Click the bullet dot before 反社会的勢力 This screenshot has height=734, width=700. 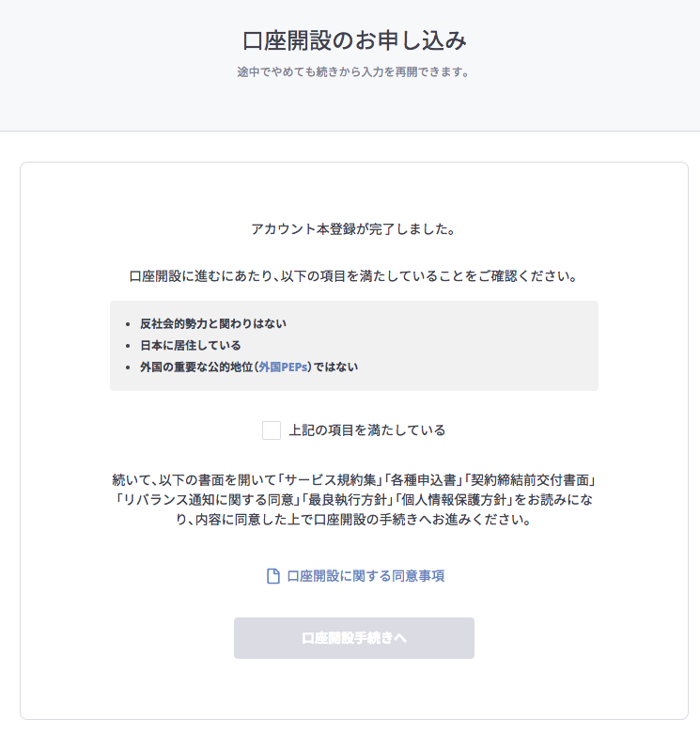[128, 324]
